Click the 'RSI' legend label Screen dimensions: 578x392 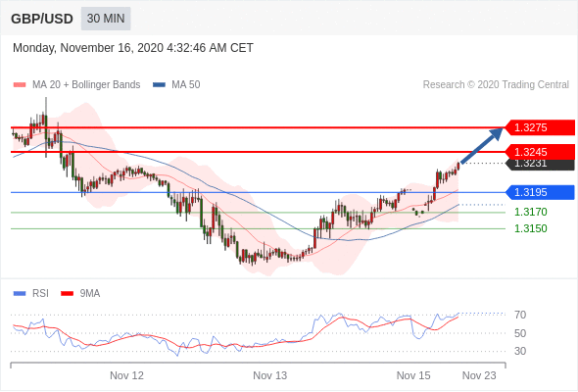pyautogui.click(x=40, y=294)
